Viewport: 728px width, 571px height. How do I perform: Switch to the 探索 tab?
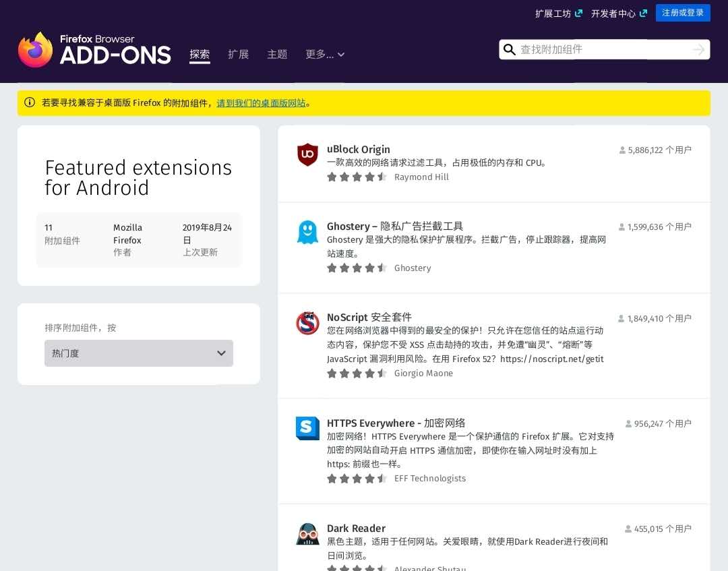point(200,55)
